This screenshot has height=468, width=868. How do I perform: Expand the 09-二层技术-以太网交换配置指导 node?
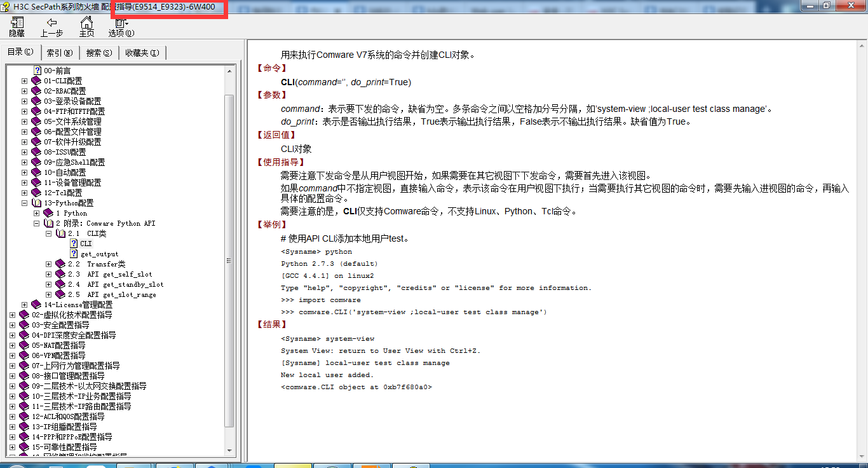[x=13, y=386]
